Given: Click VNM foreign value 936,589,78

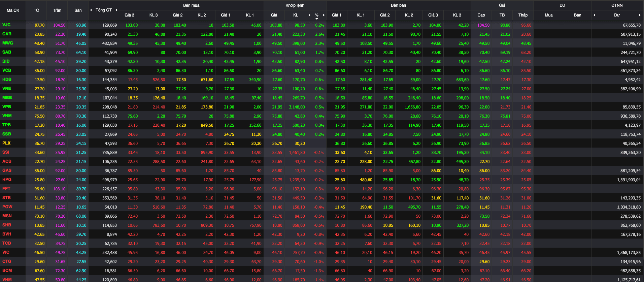Looking at the screenshot, I should pyautogui.click(x=631, y=116).
